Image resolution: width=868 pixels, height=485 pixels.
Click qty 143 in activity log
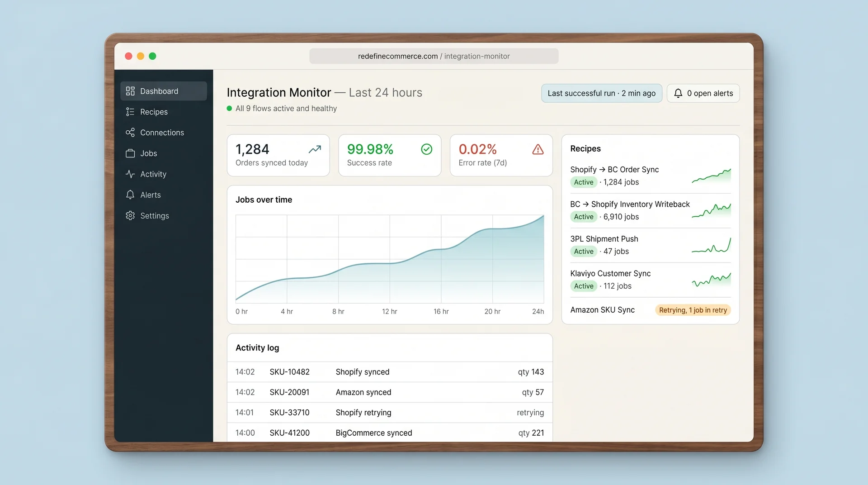(531, 372)
